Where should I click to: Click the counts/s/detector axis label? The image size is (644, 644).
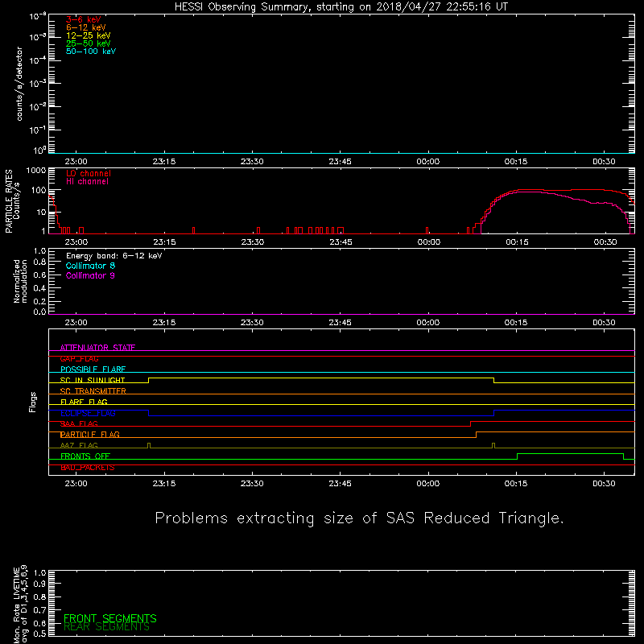click(19, 84)
